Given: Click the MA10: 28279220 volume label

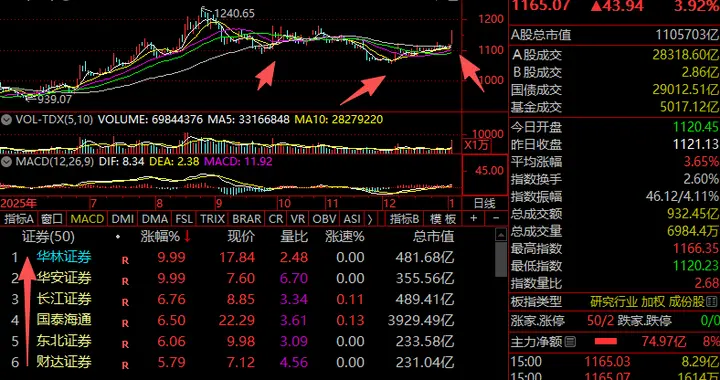Looking at the screenshot, I should coord(339,120).
